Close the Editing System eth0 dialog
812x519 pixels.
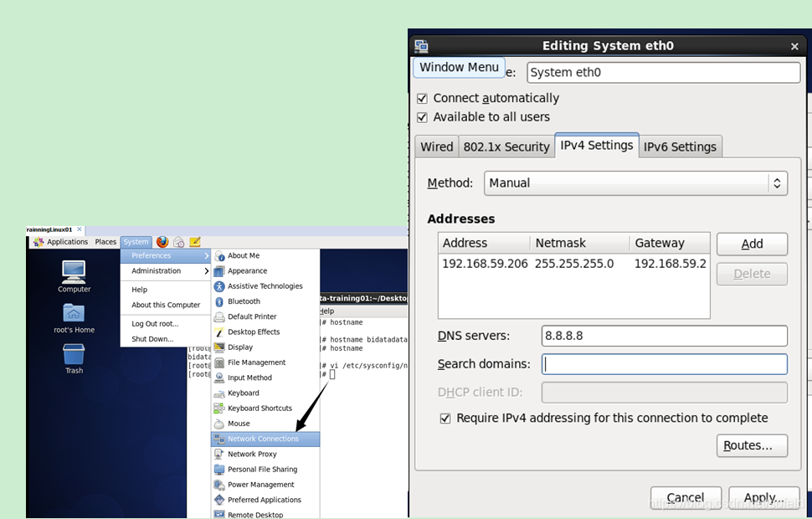pos(794,47)
